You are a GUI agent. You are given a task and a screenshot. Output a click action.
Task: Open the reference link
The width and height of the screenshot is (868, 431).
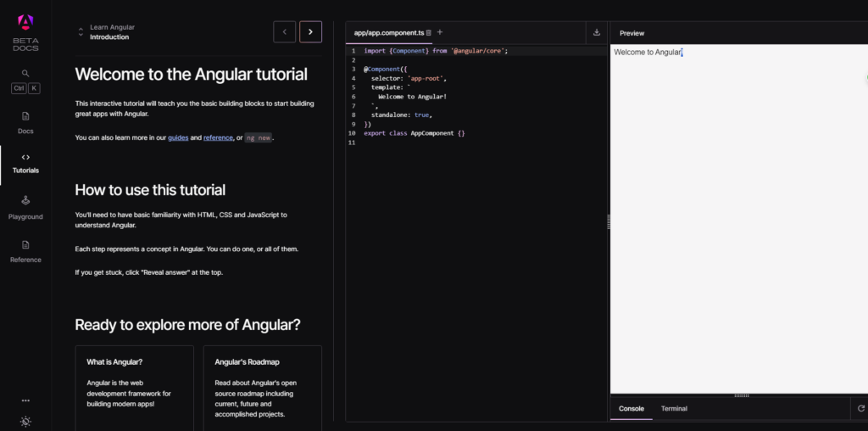click(218, 138)
